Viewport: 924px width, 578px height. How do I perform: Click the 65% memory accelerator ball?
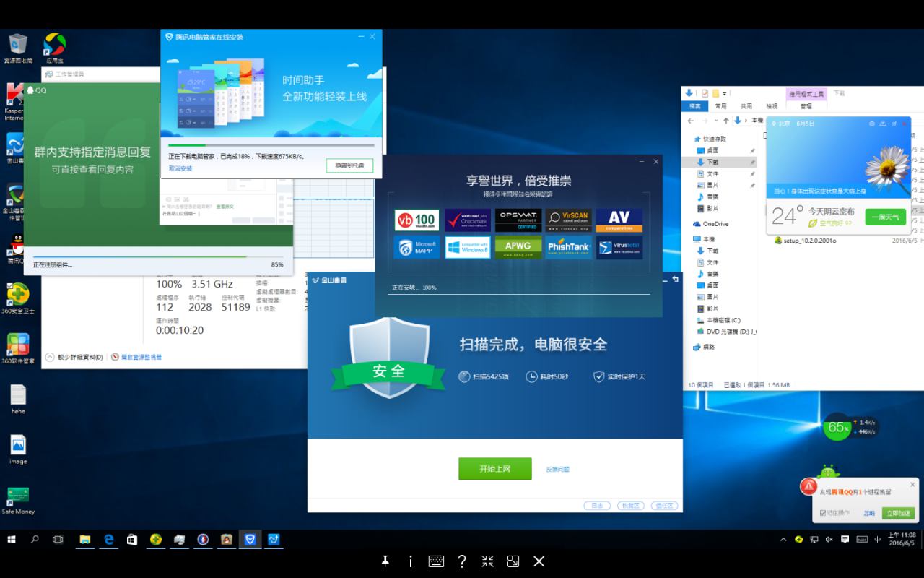(x=837, y=427)
